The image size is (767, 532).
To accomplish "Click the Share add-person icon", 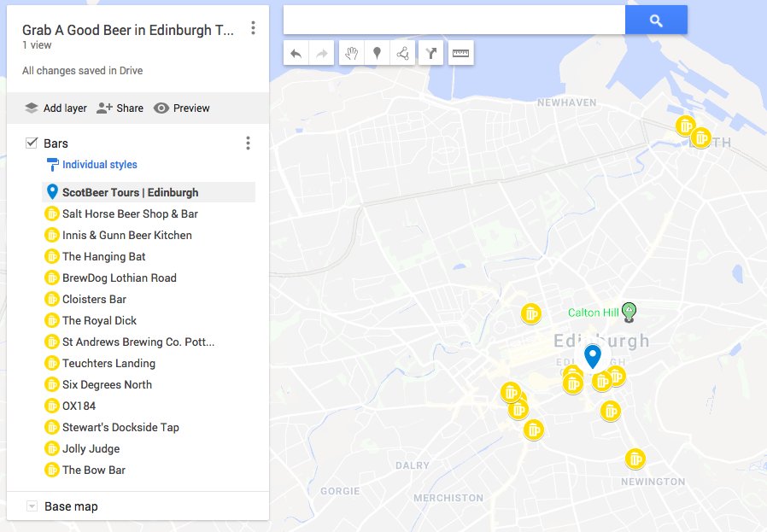I will tap(104, 108).
